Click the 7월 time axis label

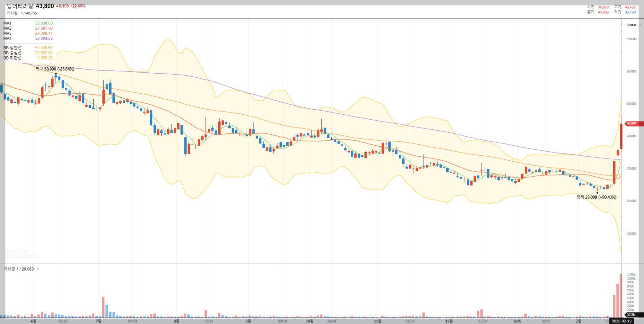98,321
